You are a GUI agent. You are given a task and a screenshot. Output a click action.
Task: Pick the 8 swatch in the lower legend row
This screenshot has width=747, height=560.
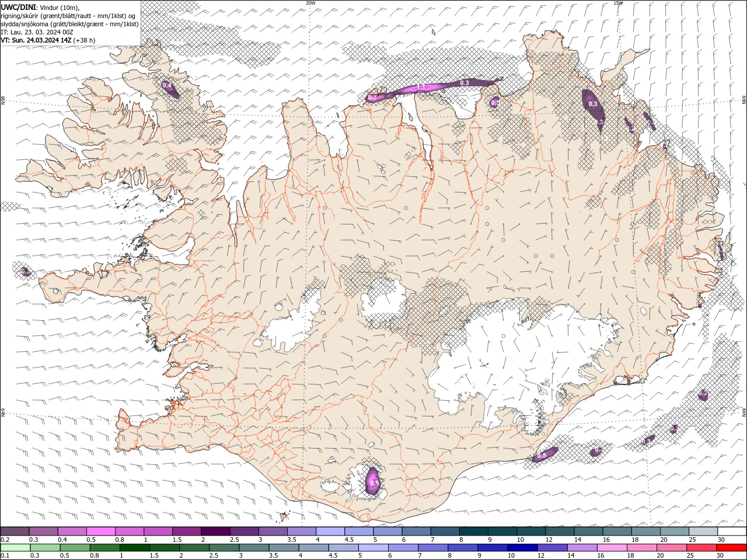(x=462, y=548)
